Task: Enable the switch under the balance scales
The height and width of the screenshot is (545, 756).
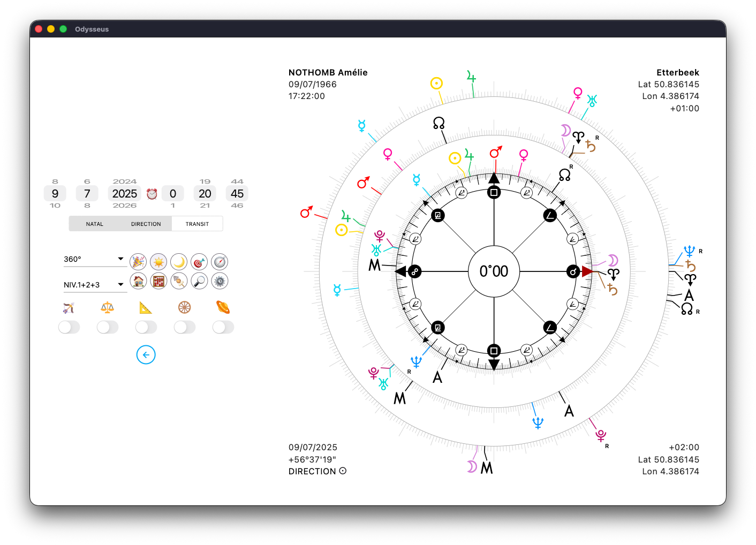Action: [x=108, y=327]
